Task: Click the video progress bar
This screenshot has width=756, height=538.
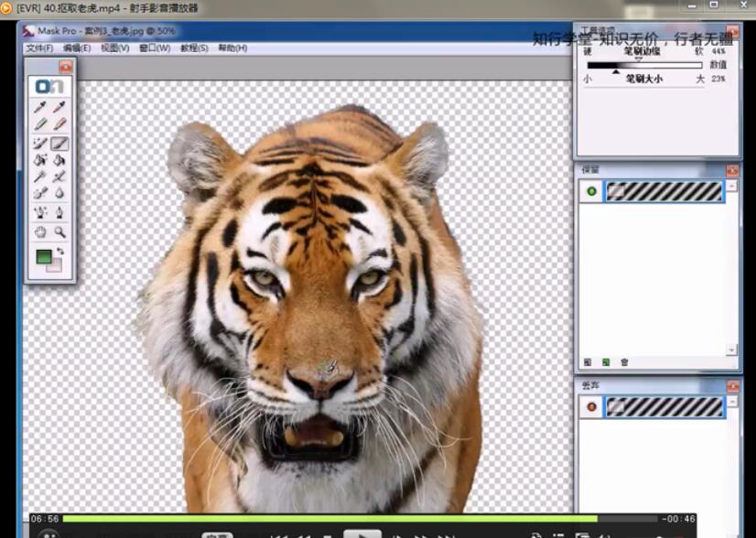Action: pyautogui.click(x=357, y=519)
